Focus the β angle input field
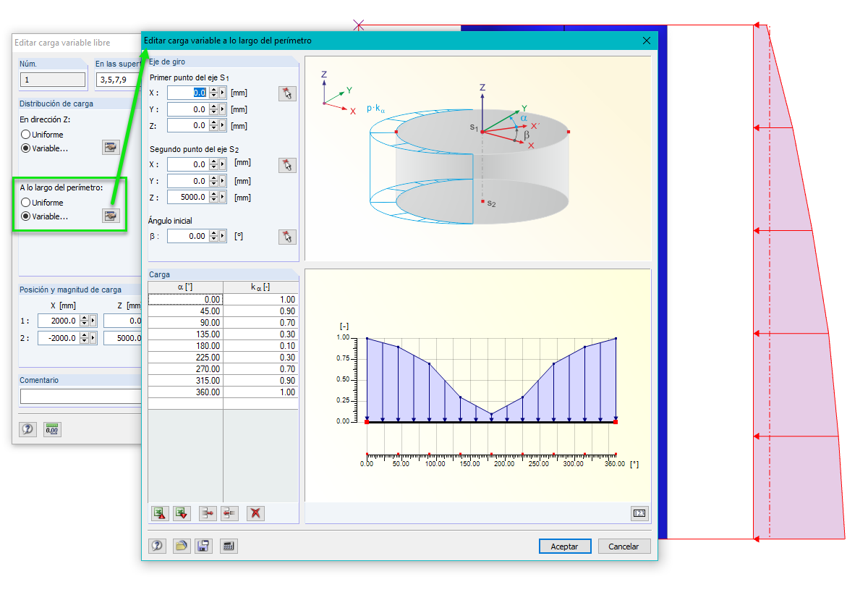 188,236
